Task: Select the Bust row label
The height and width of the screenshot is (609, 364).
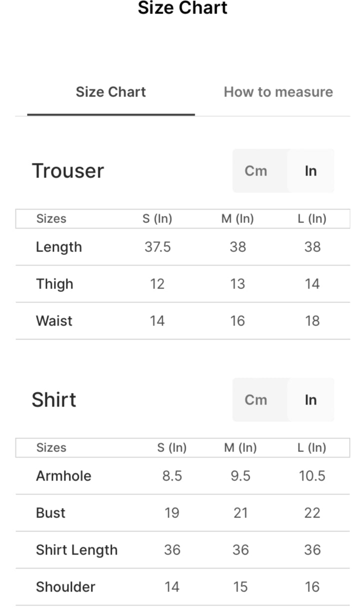Action: coord(50,513)
